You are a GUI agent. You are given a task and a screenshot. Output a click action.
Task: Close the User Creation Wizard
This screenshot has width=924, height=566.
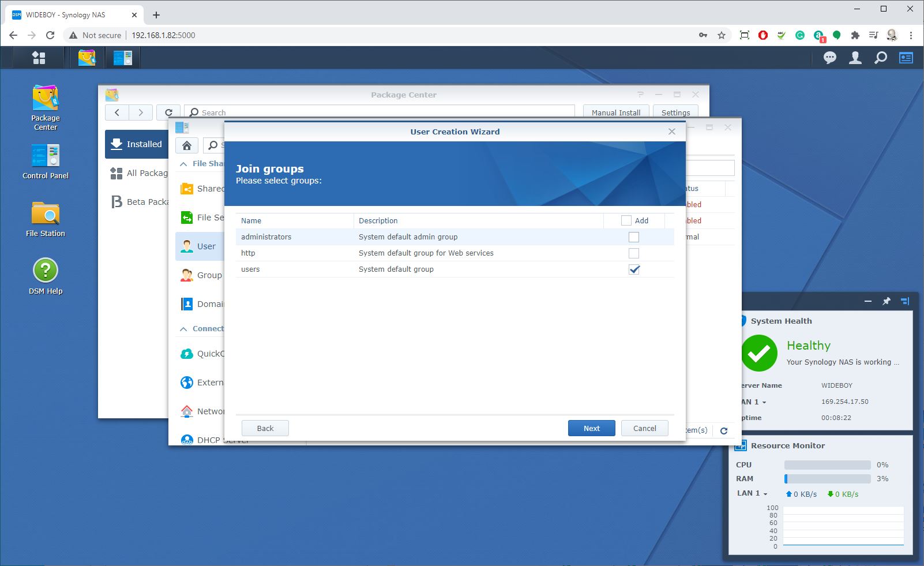coord(672,132)
